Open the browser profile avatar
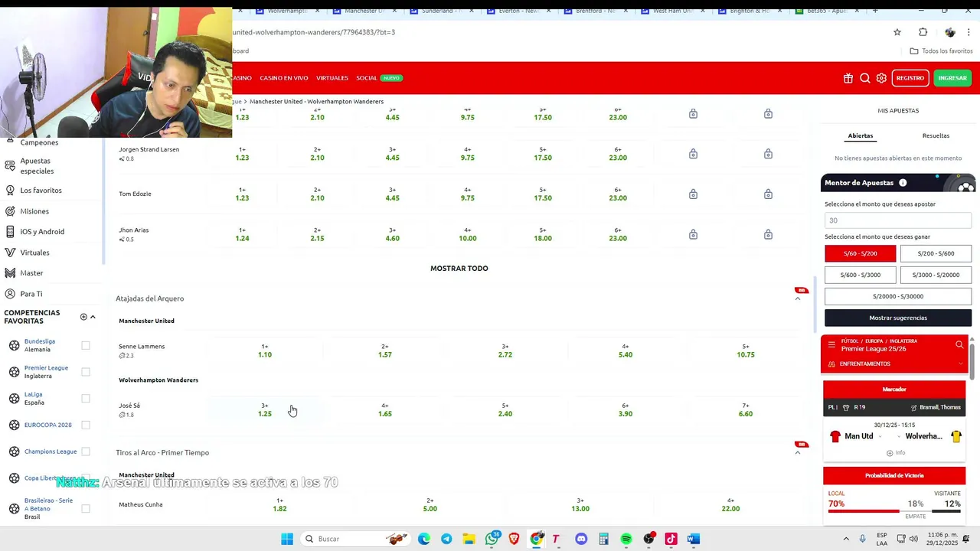This screenshot has height=551, width=980. [x=950, y=32]
